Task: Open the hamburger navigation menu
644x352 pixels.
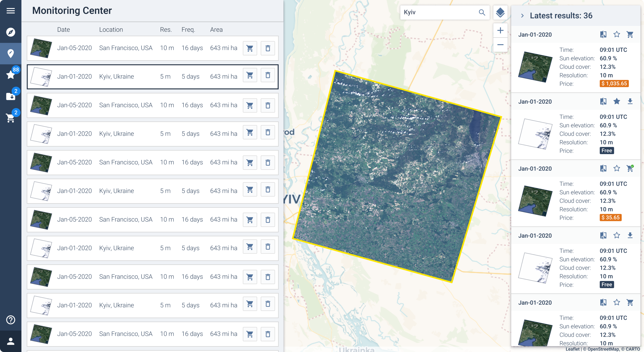Action: (x=11, y=11)
